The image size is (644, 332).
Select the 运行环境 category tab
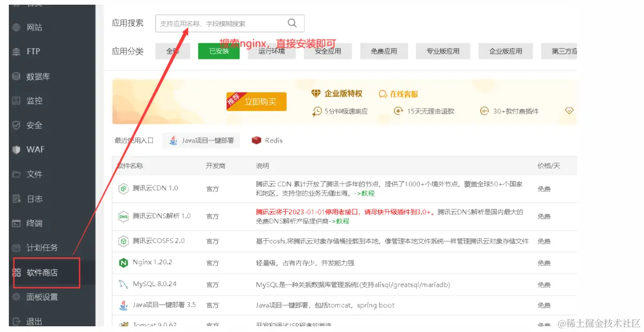pos(272,51)
